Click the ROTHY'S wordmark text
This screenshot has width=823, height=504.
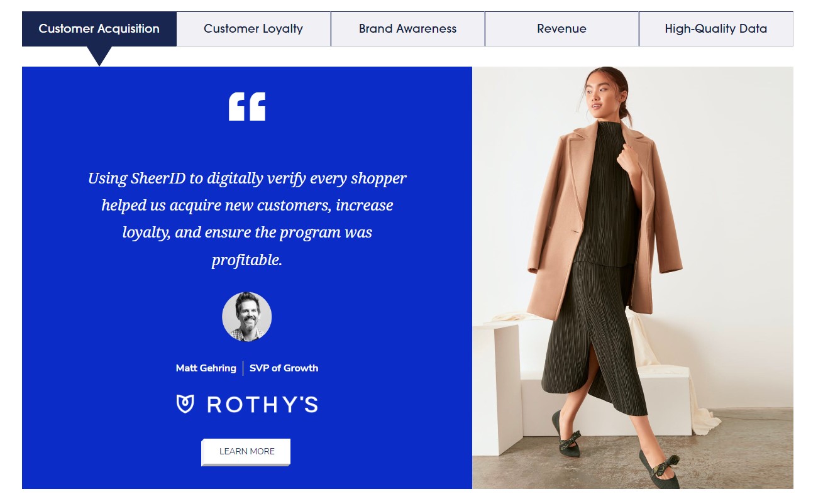[262, 405]
